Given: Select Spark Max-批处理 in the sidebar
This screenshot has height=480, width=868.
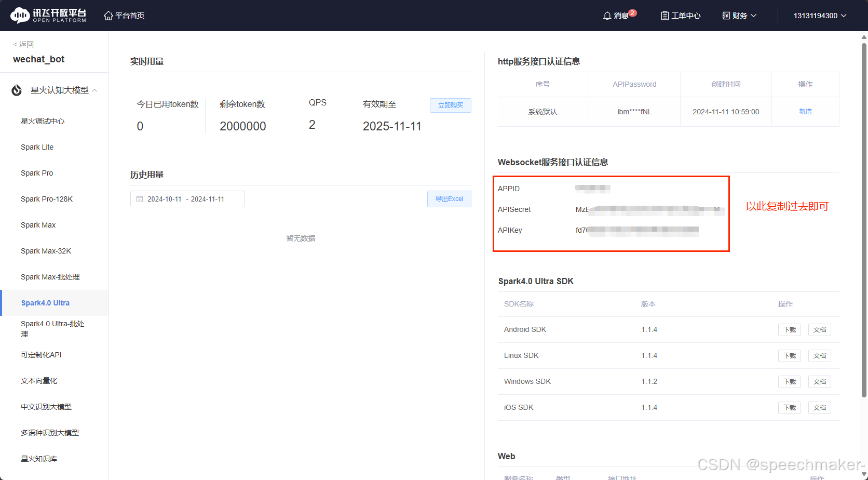Looking at the screenshot, I should pyautogui.click(x=50, y=277).
